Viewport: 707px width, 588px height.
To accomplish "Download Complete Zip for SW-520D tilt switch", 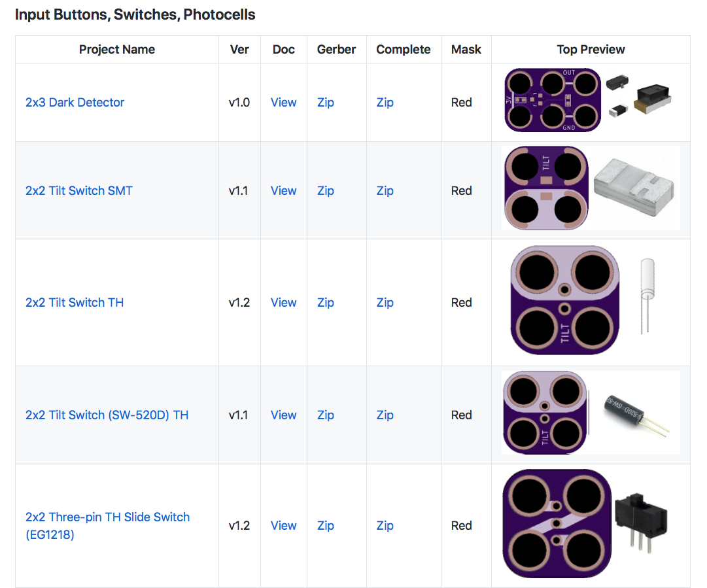I will pyautogui.click(x=385, y=415).
